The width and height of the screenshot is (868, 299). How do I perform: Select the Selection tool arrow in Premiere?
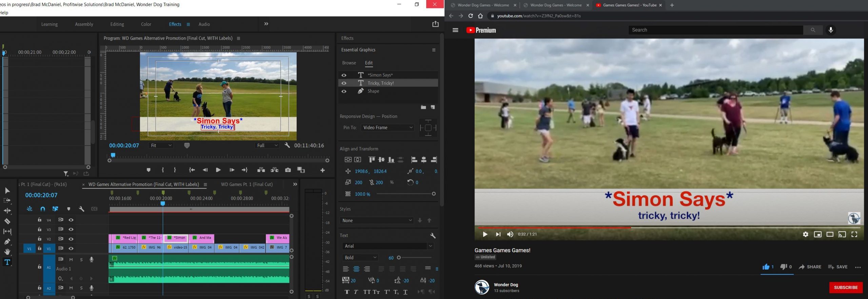click(7, 191)
